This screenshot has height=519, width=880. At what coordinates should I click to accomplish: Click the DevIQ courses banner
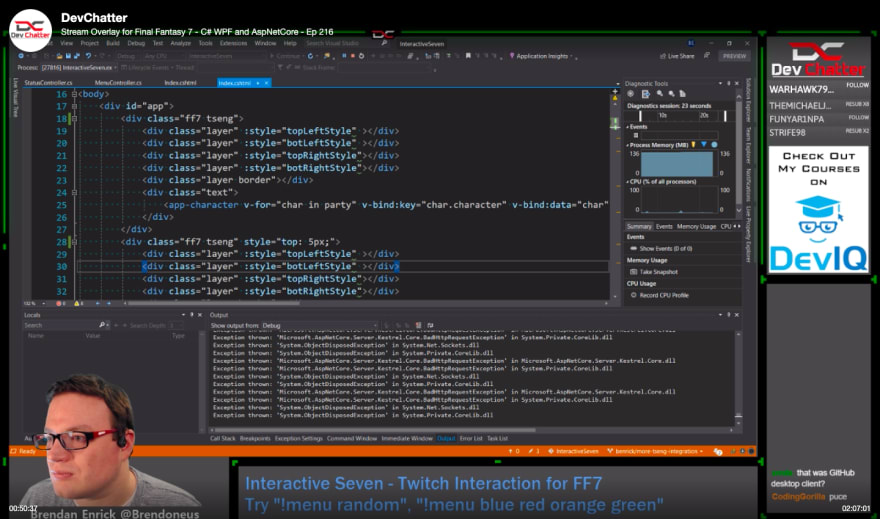(x=818, y=210)
